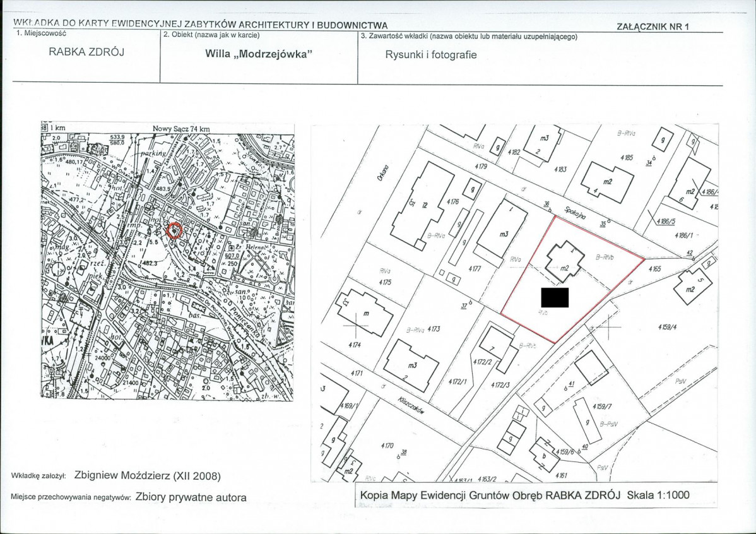
Task: Select the author name Zbigniew Moździerz
Action: coord(147,475)
